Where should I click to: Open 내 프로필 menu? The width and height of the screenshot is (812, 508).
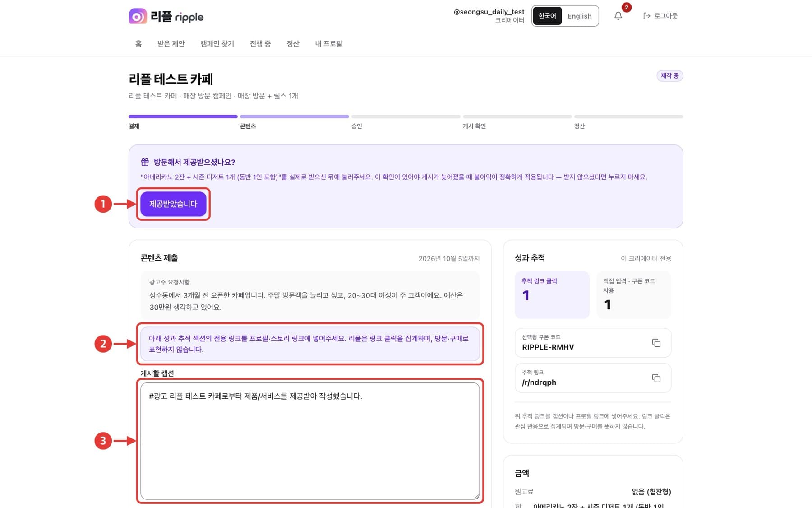328,43
